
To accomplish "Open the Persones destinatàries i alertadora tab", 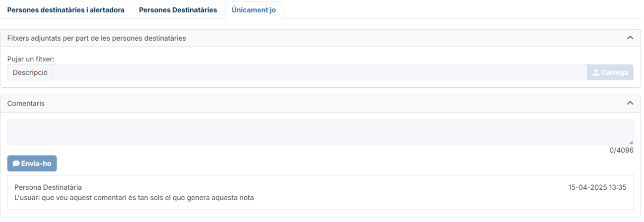I will click(x=66, y=10).
